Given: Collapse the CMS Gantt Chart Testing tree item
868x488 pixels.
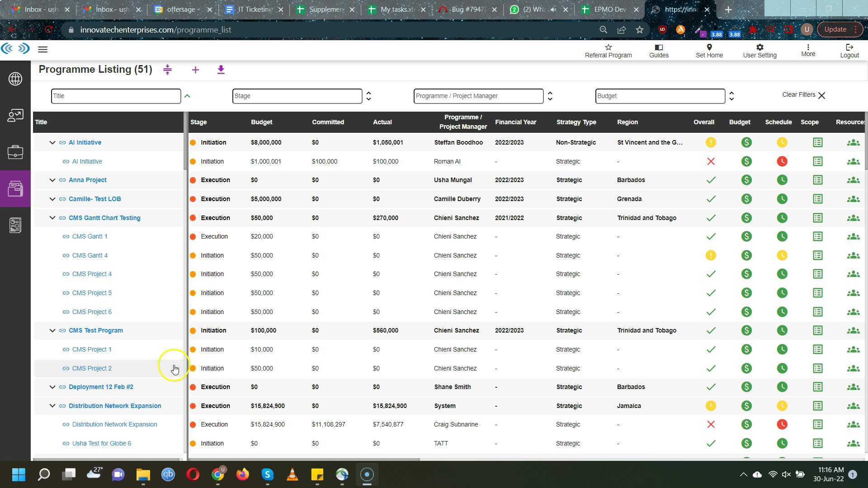Looking at the screenshot, I should pos(52,217).
